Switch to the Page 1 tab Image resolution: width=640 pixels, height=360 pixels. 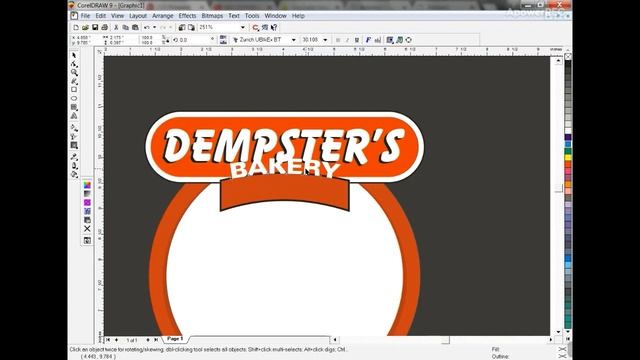point(175,339)
